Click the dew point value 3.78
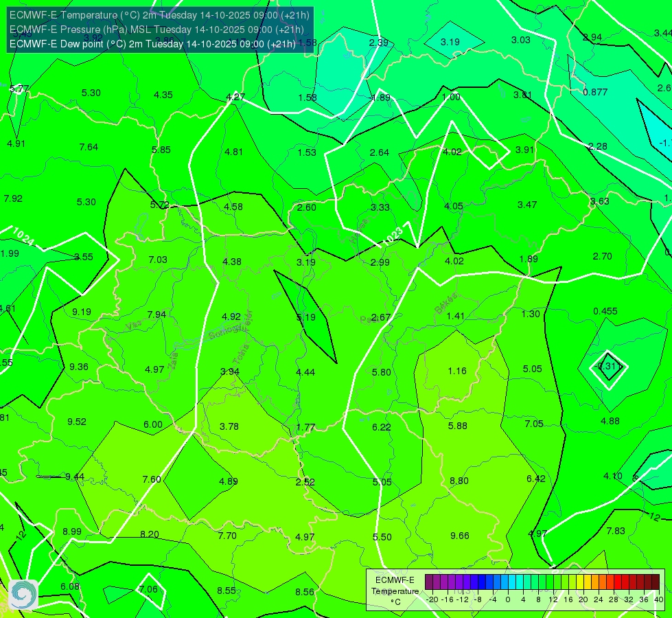Screen dimensions: 672x618 click(x=229, y=426)
